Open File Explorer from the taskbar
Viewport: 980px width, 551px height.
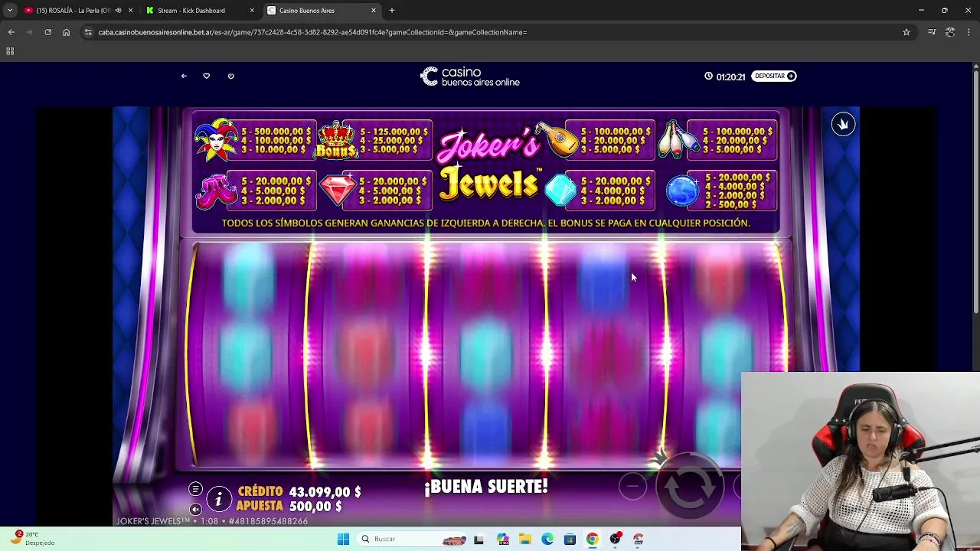point(525,539)
